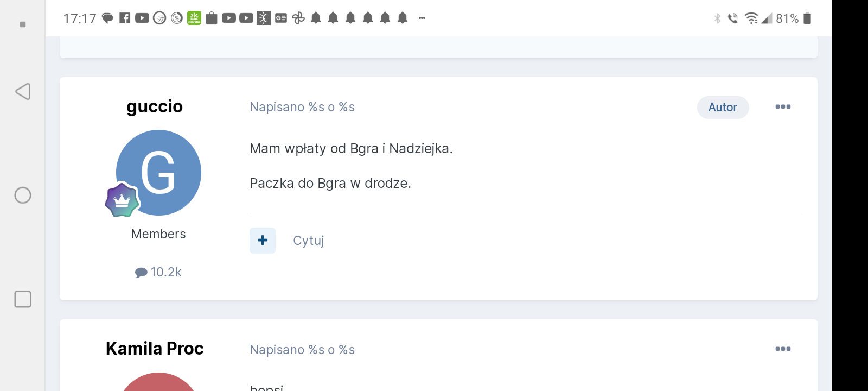Tap the green Biedronka notification icon

click(x=194, y=18)
